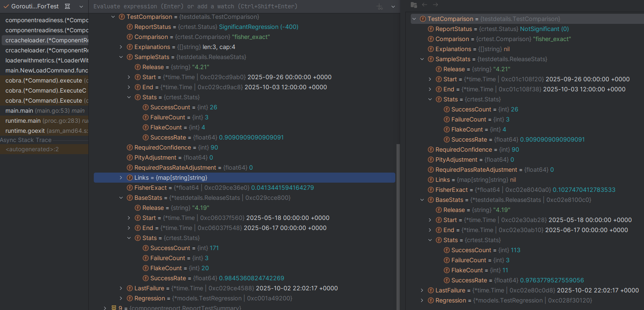The image size is (644, 310).
Task: Click the field icon beside FisherExact in left pane
Action: [x=130, y=188]
